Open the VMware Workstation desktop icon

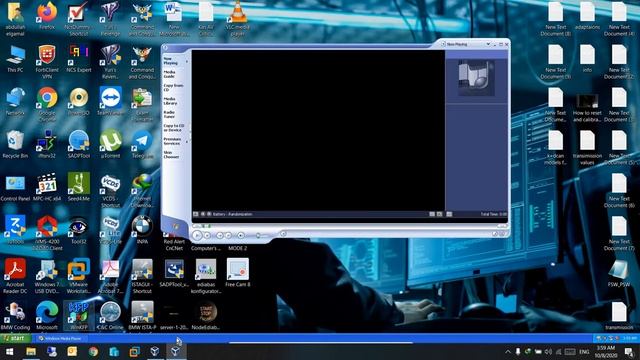pyautogui.click(x=78, y=276)
